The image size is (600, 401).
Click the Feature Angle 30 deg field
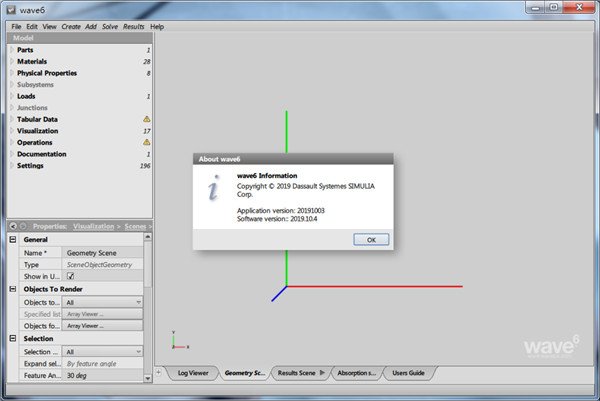[103, 375]
